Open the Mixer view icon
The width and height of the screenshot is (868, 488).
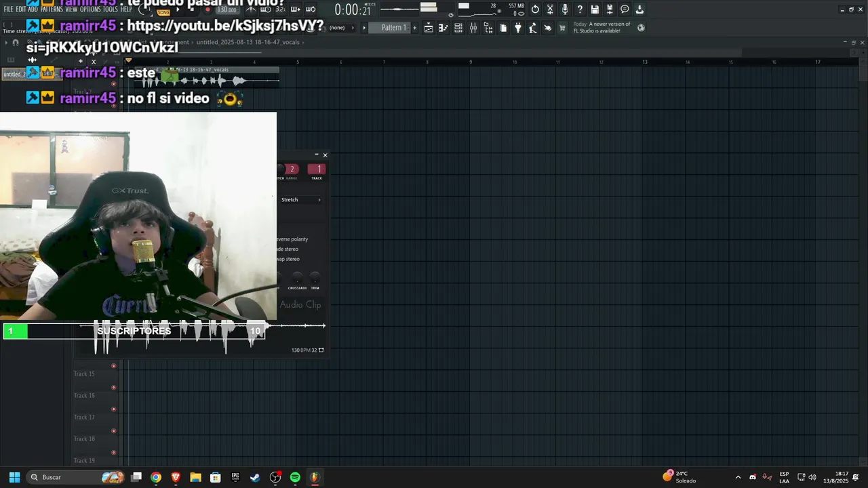point(473,28)
